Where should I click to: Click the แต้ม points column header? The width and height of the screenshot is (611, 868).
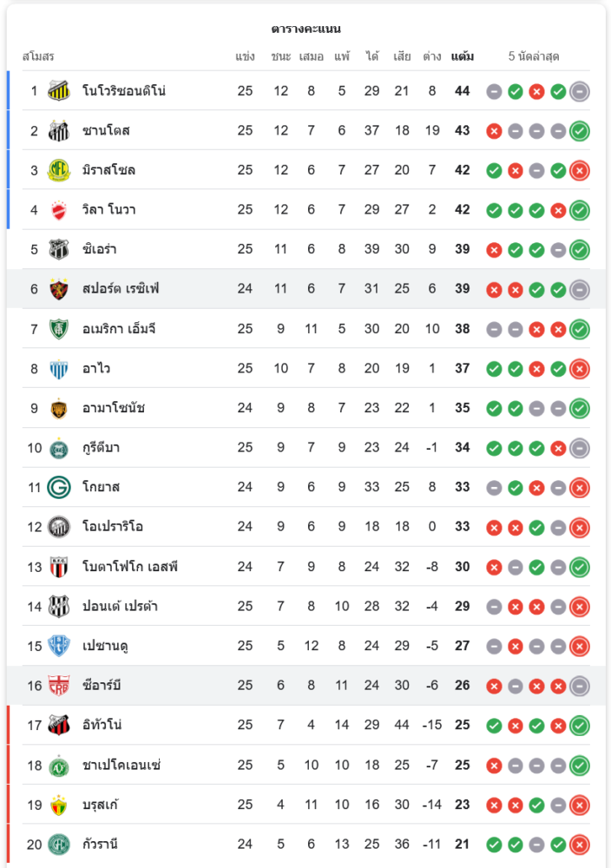point(463,56)
